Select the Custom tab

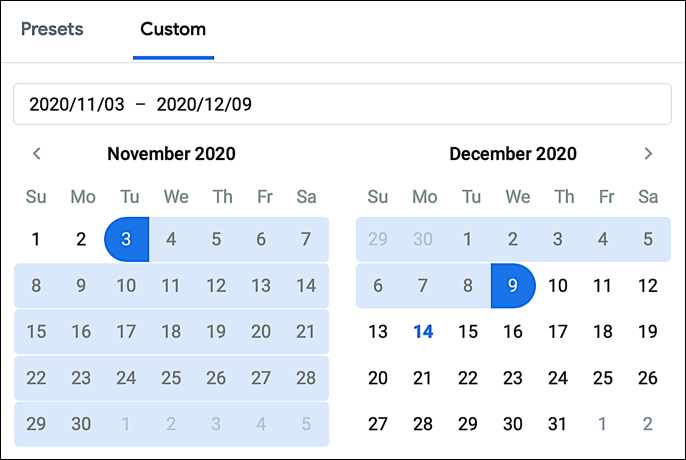pos(173,29)
